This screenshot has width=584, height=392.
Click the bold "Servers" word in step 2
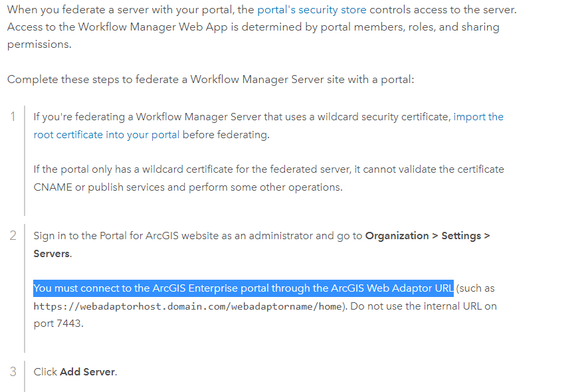point(51,254)
